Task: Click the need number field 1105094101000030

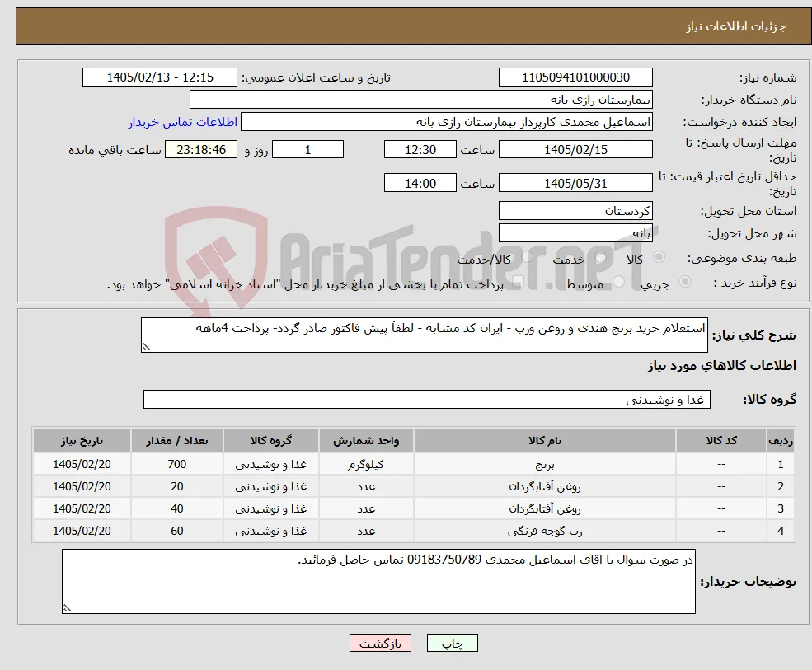Action: [x=575, y=77]
